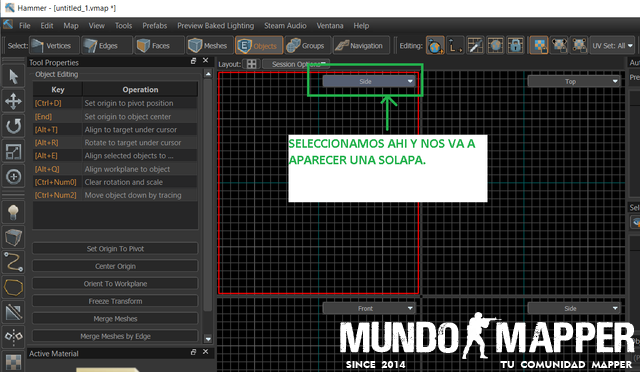Screen dimensions: 640x372
Task: Switch selection mode to Groups
Action: point(307,45)
